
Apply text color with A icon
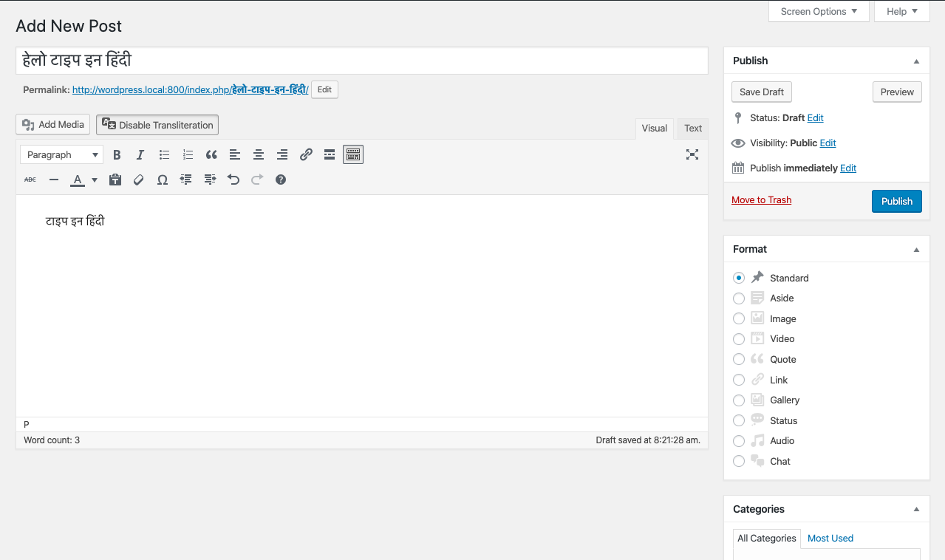point(78,180)
